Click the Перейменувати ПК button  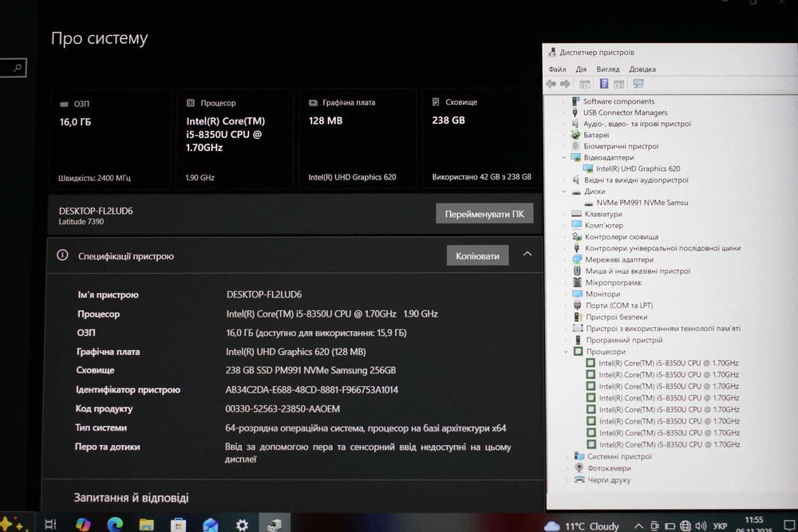(484, 214)
